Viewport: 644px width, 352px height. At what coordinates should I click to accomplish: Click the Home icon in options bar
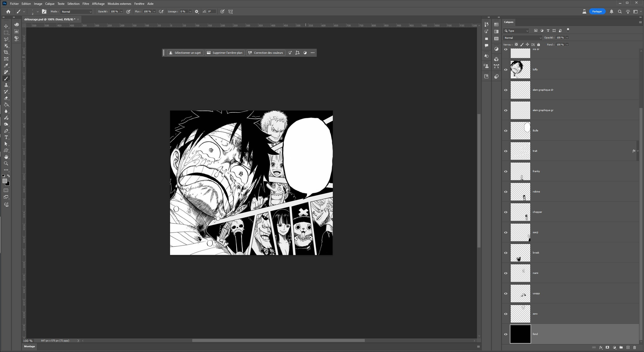click(x=8, y=12)
